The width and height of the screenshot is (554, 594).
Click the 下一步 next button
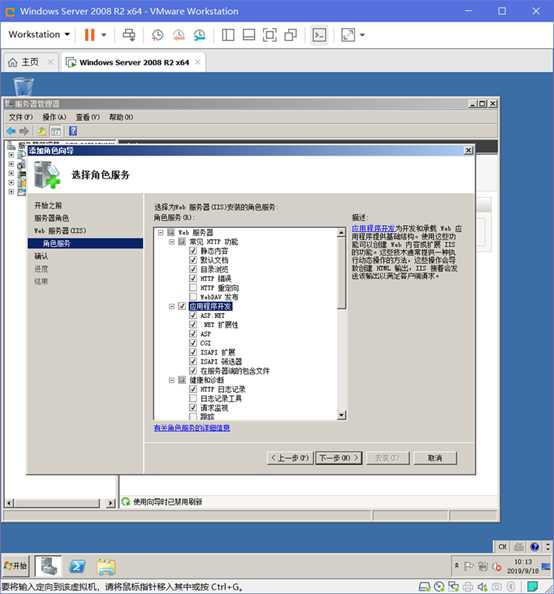coord(339,458)
